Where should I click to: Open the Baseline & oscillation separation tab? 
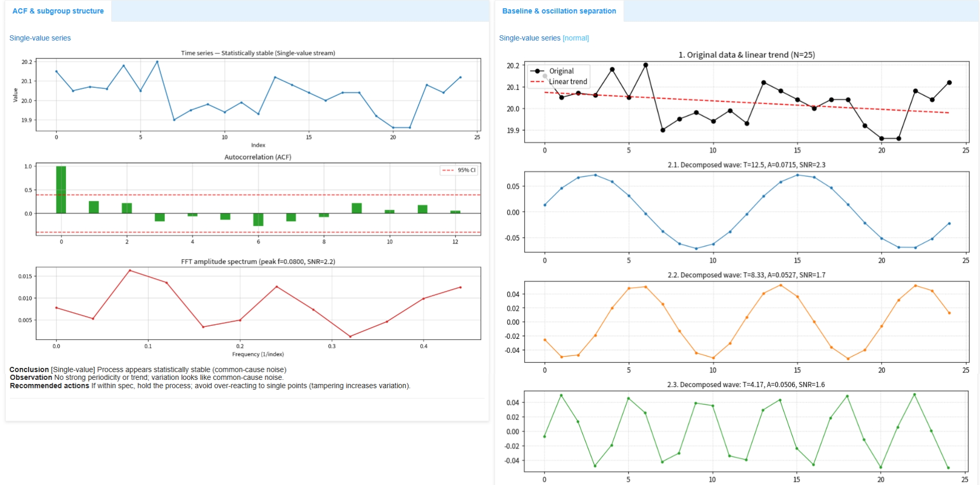pyautogui.click(x=559, y=11)
